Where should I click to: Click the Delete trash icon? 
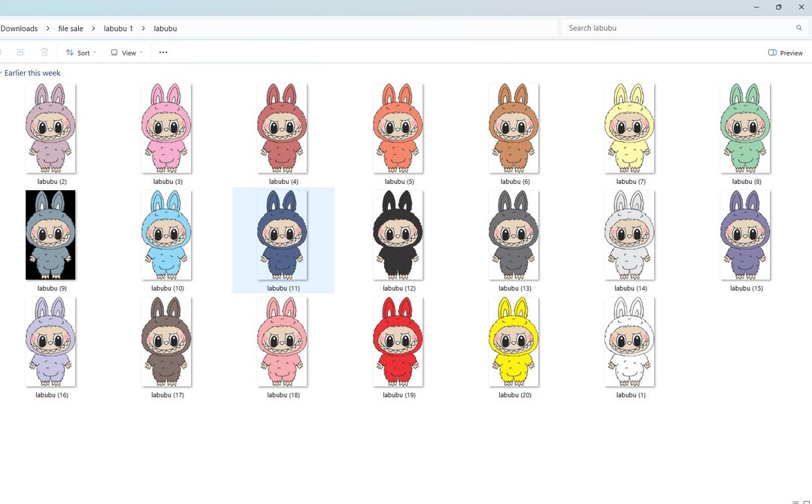(44, 53)
